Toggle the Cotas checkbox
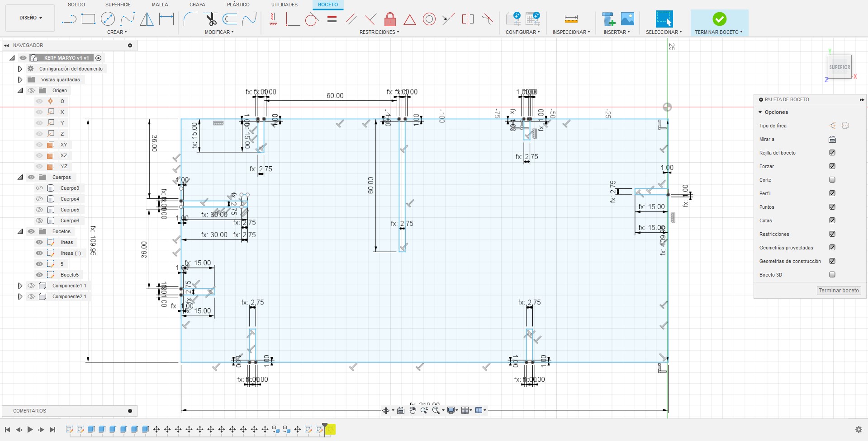This screenshot has width=868, height=441. 832,220
